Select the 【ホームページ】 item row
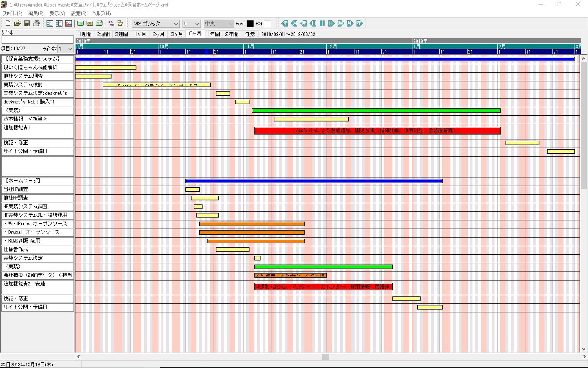Viewport: 588px width, 368px height. click(38, 181)
